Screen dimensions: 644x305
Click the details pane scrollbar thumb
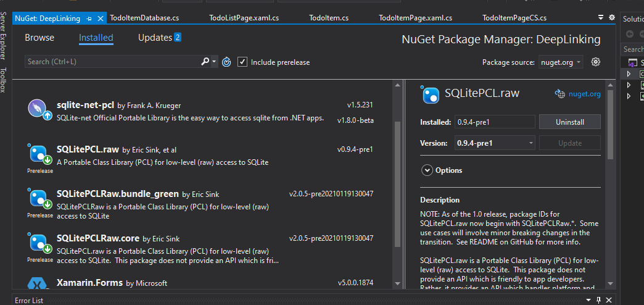click(x=610, y=125)
